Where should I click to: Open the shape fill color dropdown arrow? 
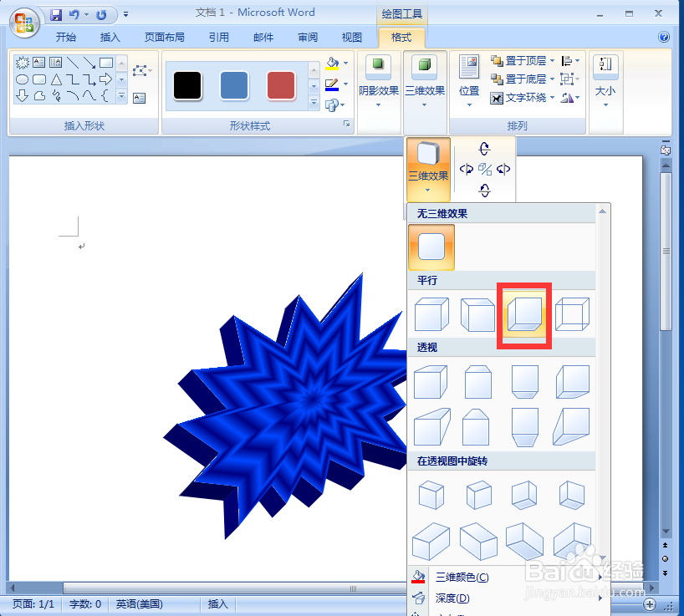coord(346,64)
